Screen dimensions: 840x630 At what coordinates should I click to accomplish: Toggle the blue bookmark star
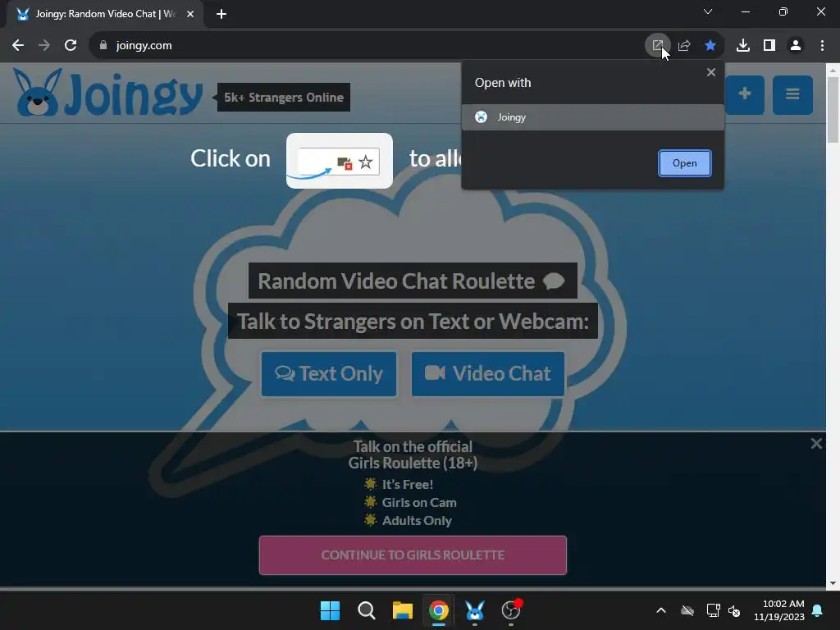pos(710,46)
